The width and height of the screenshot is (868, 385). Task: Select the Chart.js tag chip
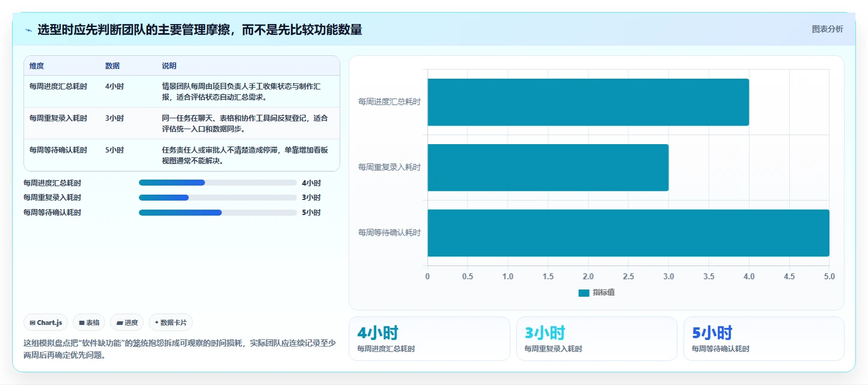(46, 323)
